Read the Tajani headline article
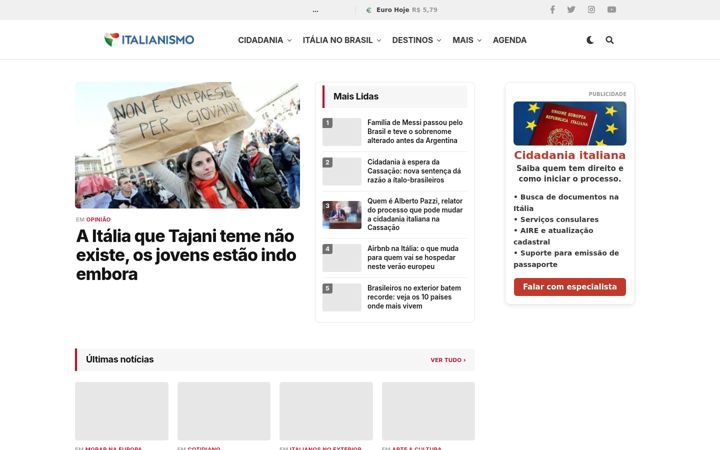The image size is (720, 450). click(x=186, y=255)
